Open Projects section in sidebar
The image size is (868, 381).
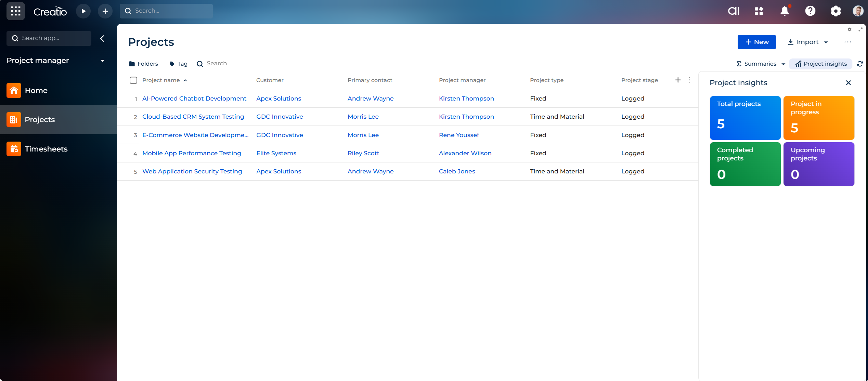click(x=40, y=119)
